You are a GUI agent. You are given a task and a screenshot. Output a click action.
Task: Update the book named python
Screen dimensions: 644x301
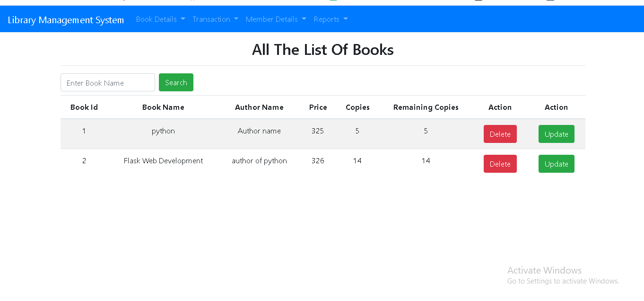pos(556,134)
